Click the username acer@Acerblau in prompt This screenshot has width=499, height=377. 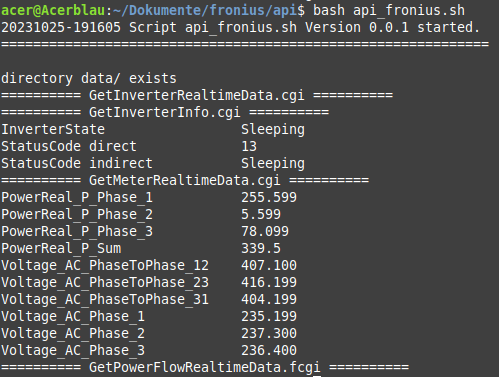pos(53,11)
